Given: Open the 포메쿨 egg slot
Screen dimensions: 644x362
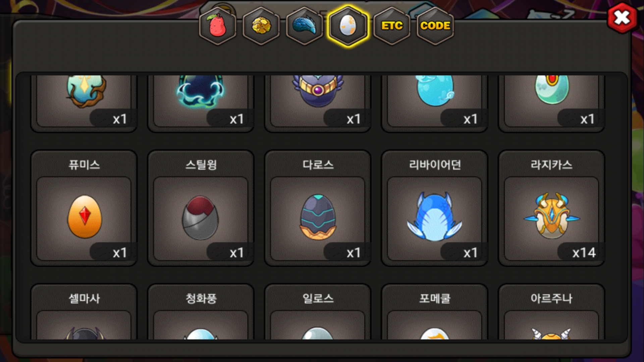Looking at the screenshot, I should point(435,312).
